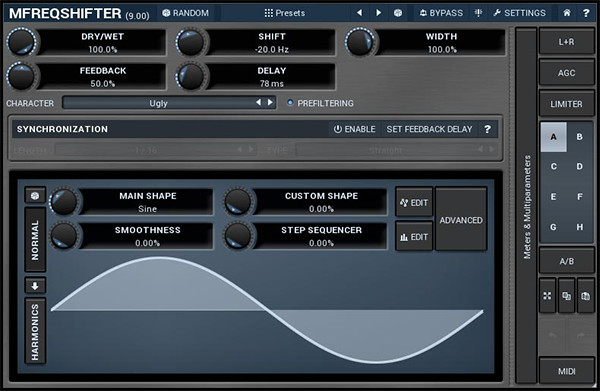Switch to the Harmonics tab

(x=35, y=331)
